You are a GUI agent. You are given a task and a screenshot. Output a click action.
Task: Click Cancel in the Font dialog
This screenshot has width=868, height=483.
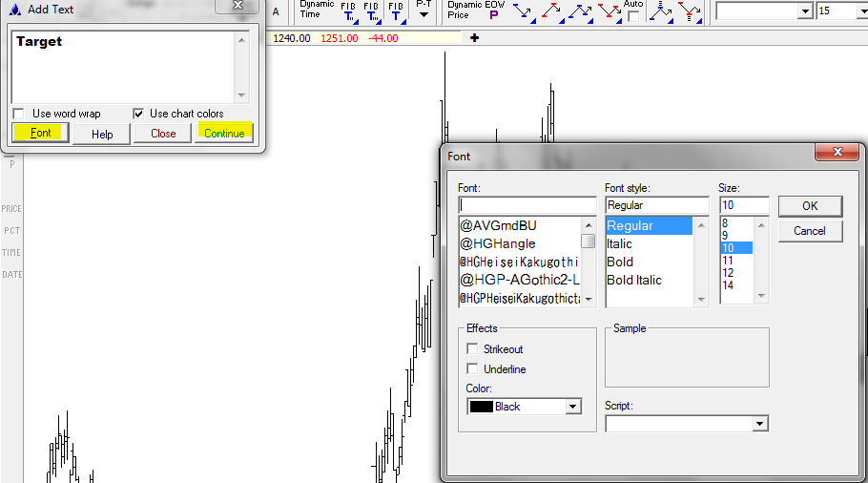pyautogui.click(x=810, y=231)
